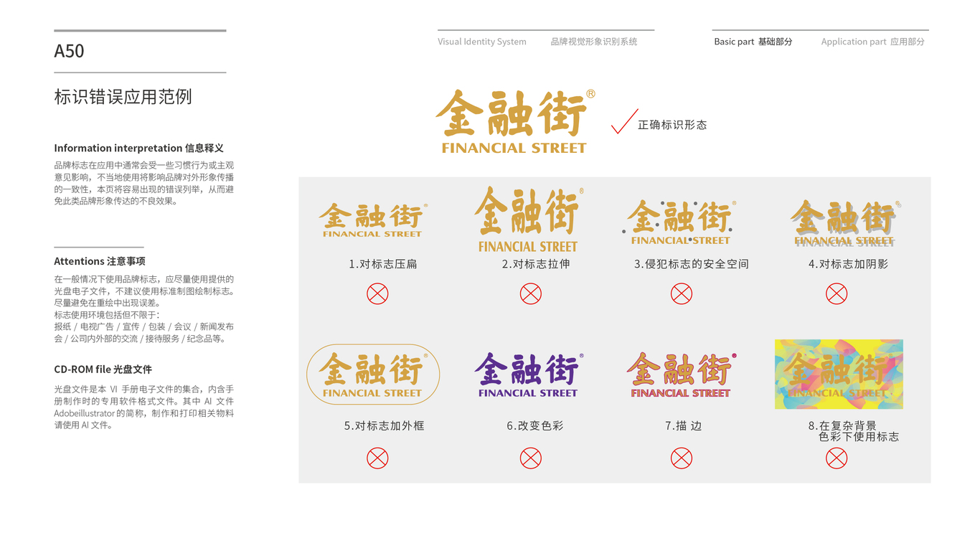Screen dimensions: 980x551
Task: Click the FINANCIAL STREET text in main logo
Action: click(x=514, y=148)
